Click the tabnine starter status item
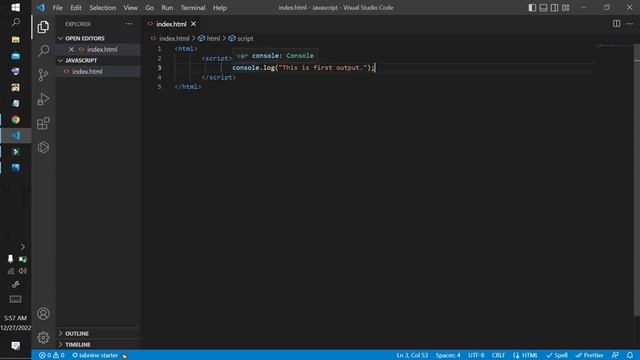The width and height of the screenshot is (640, 360). click(99, 355)
